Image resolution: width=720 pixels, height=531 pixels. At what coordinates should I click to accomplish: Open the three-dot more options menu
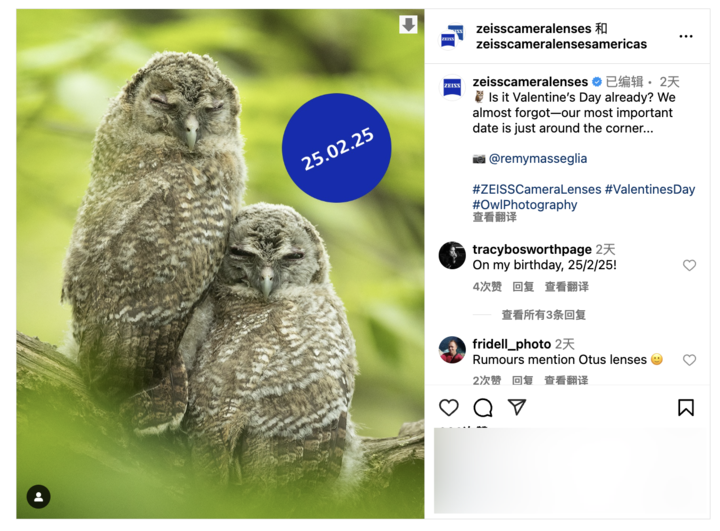click(x=686, y=36)
